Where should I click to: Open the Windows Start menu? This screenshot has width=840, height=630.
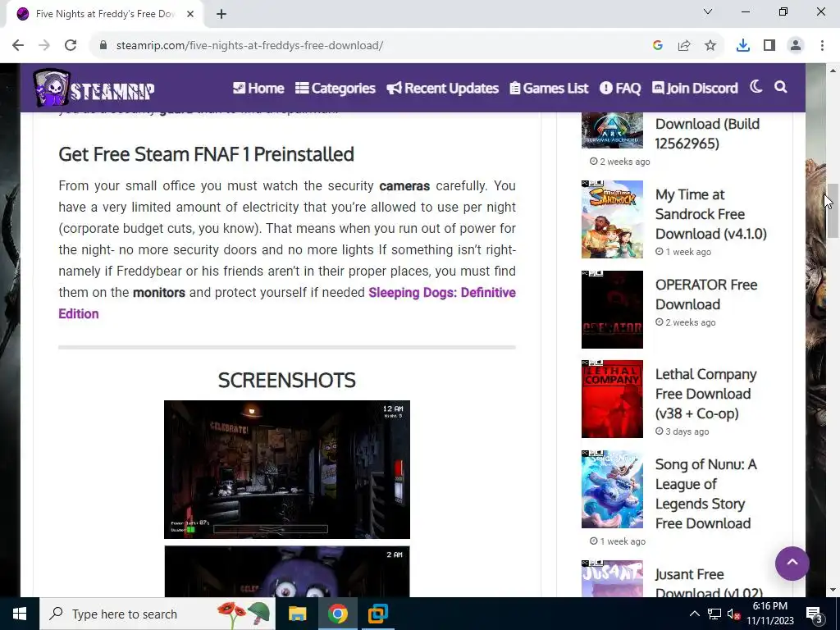pyautogui.click(x=20, y=614)
